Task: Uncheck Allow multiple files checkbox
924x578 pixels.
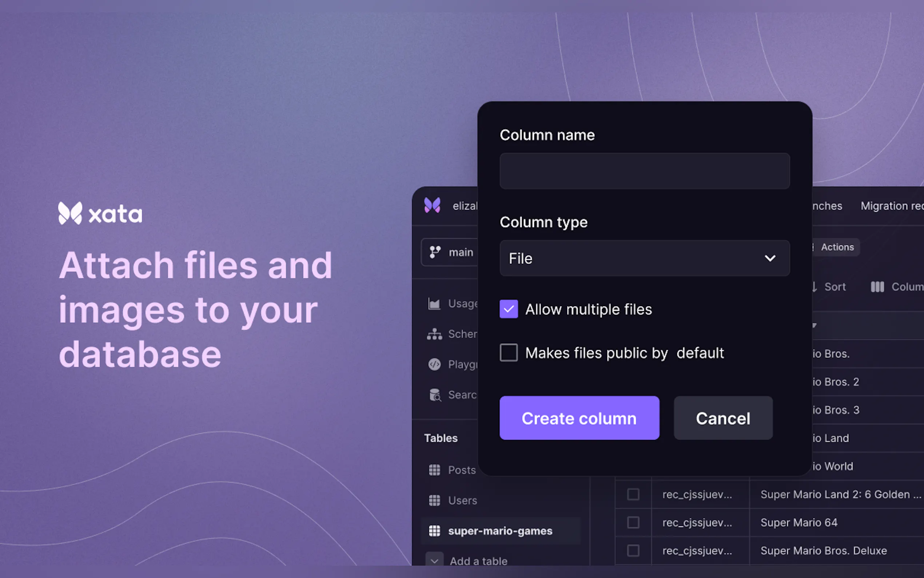Action: (509, 309)
